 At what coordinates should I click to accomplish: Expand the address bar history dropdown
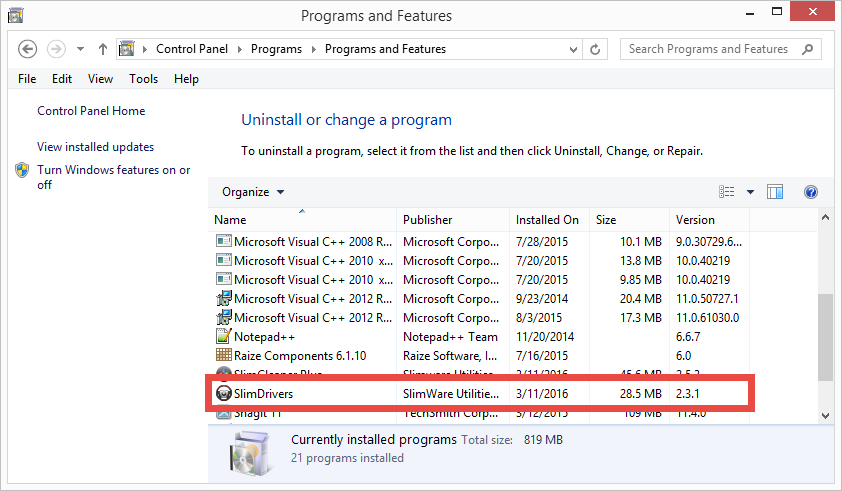(573, 49)
